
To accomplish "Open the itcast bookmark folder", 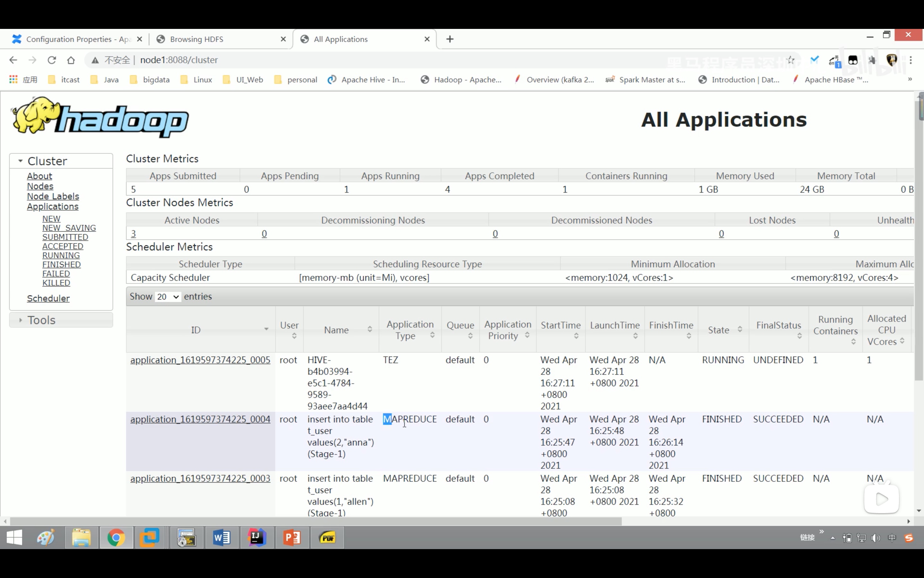I will (x=64, y=80).
